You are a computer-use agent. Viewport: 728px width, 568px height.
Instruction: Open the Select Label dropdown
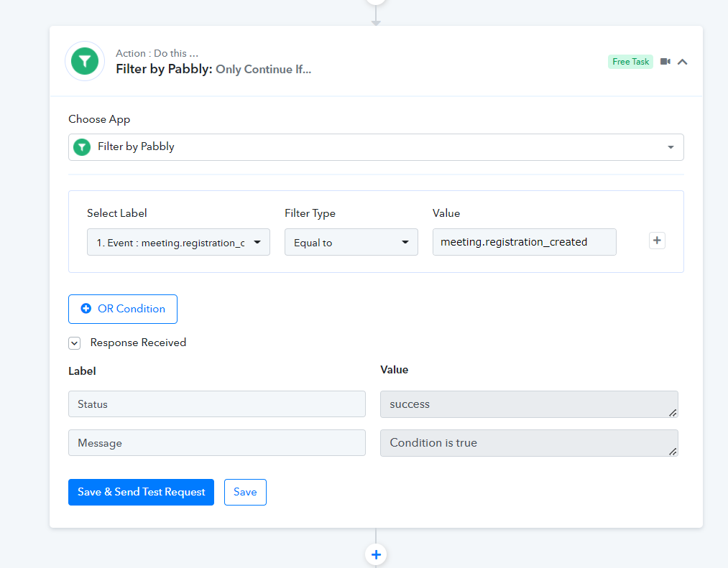click(x=178, y=242)
